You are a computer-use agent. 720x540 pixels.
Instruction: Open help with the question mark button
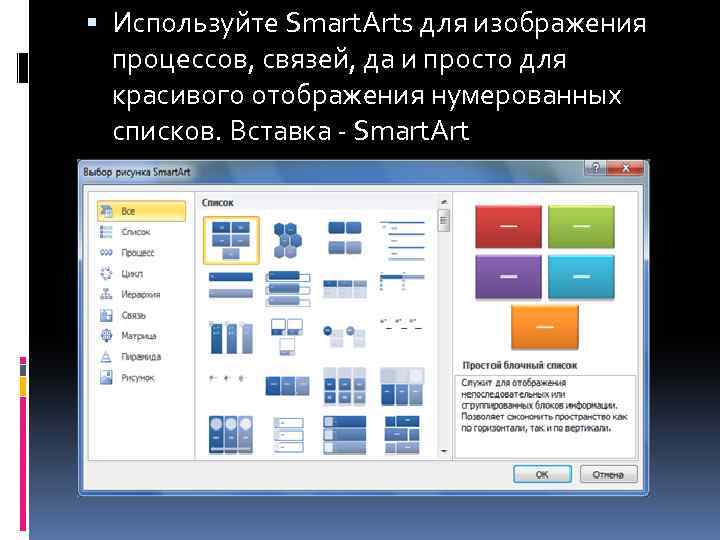[x=596, y=168]
